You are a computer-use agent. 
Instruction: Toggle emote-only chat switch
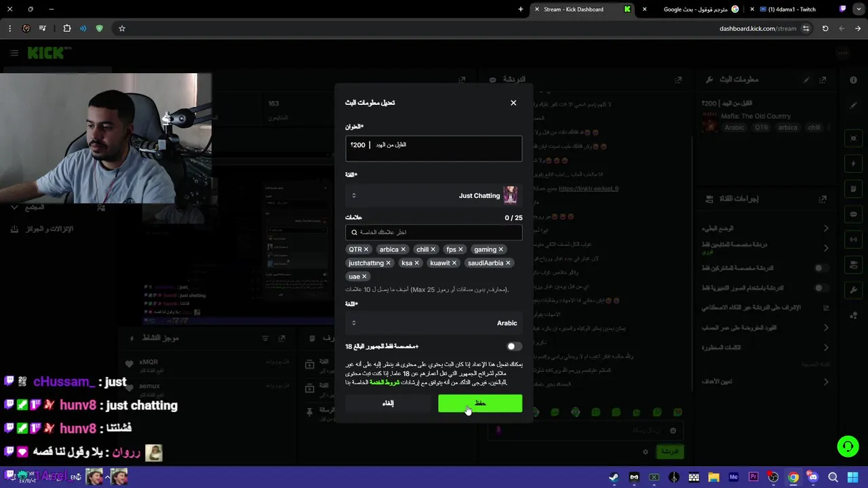click(x=821, y=288)
